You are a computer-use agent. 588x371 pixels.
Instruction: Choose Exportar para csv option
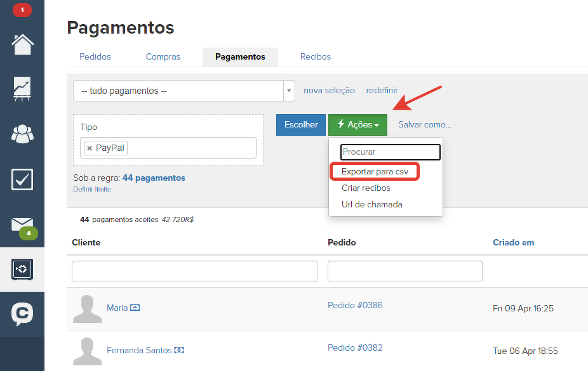(375, 171)
